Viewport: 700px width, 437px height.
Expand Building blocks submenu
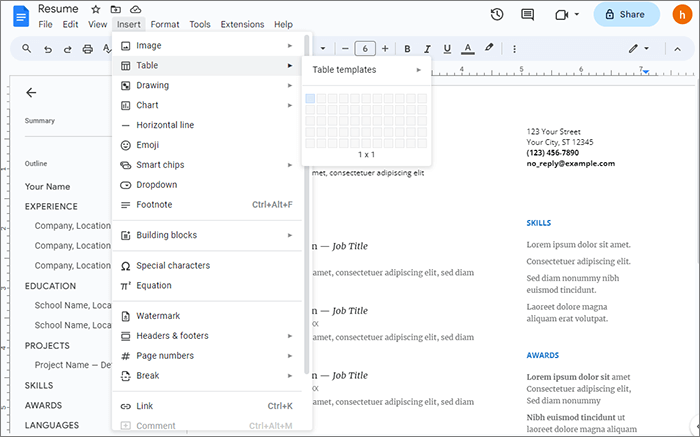207,235
